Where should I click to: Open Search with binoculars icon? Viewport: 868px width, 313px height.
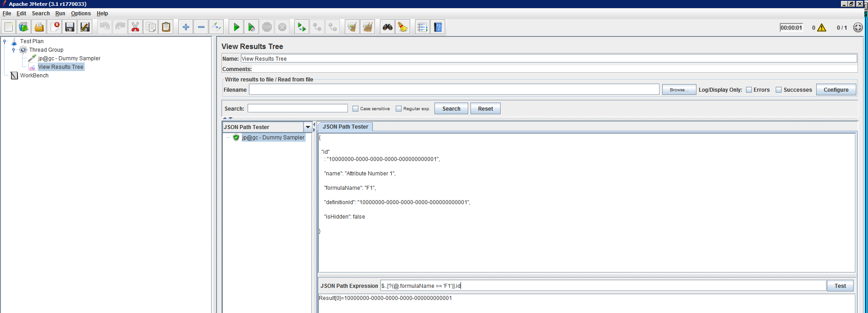pyautogui.click(x=388, y=27)
